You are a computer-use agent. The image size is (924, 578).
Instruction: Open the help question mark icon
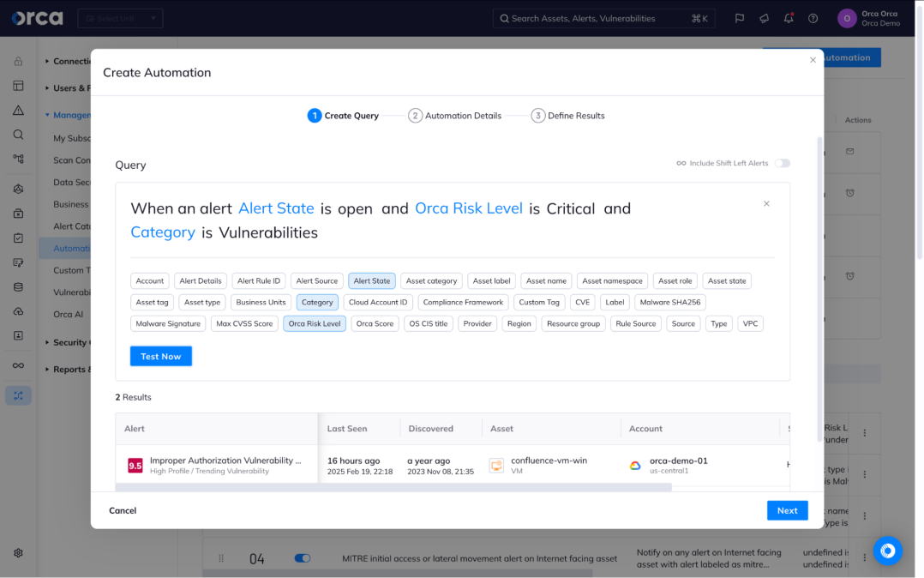813,18
